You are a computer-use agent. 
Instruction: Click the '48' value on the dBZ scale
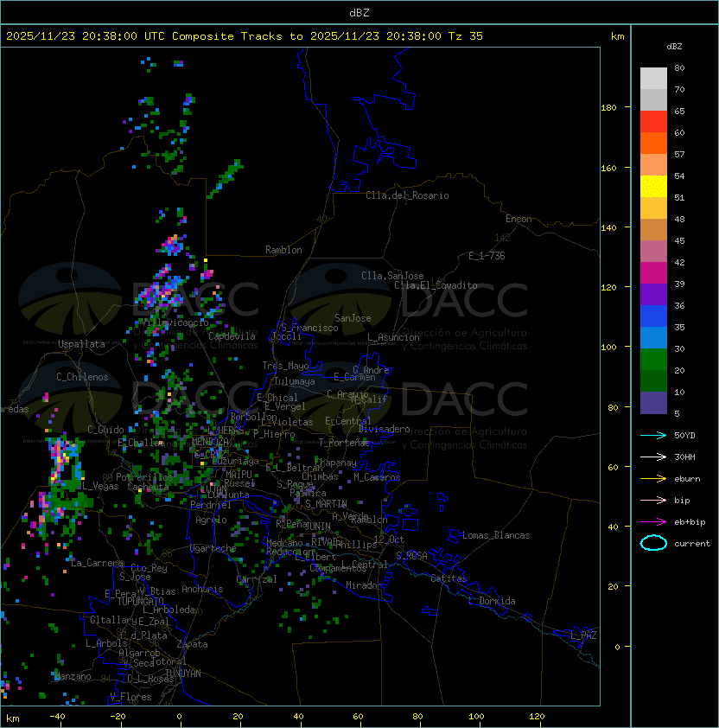[679, 219]
